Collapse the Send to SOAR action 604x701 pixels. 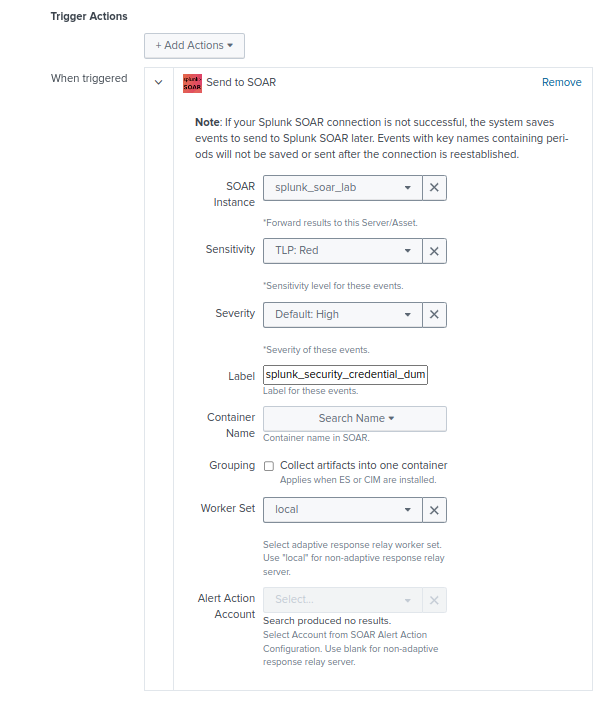tap(159, 83)
